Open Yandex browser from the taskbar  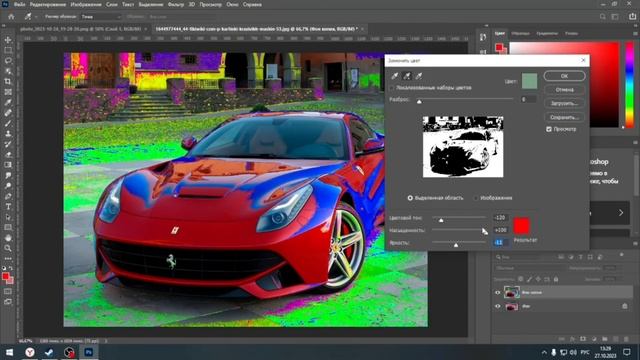tap(29, 352)
